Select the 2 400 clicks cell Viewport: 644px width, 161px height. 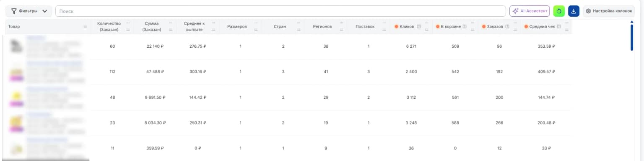click(x=411, y=72)
